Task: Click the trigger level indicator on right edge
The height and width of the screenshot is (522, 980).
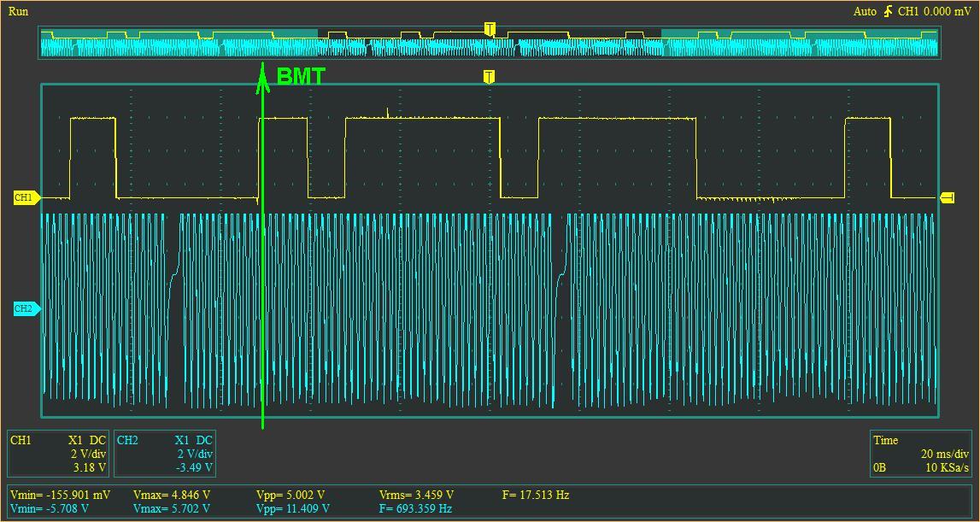Action: (x=947, y=197)
